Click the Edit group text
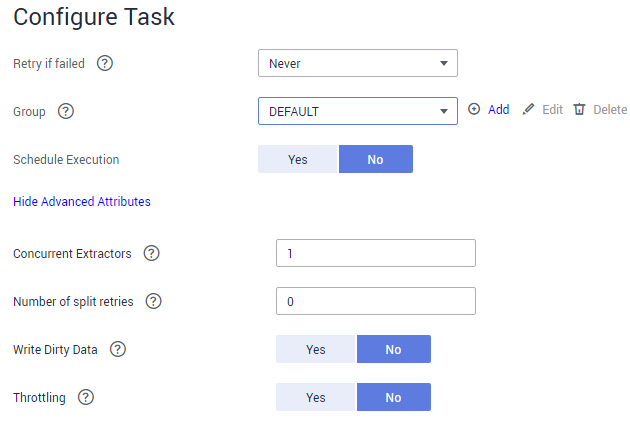630x423 pixels. [x=552, y=109]
